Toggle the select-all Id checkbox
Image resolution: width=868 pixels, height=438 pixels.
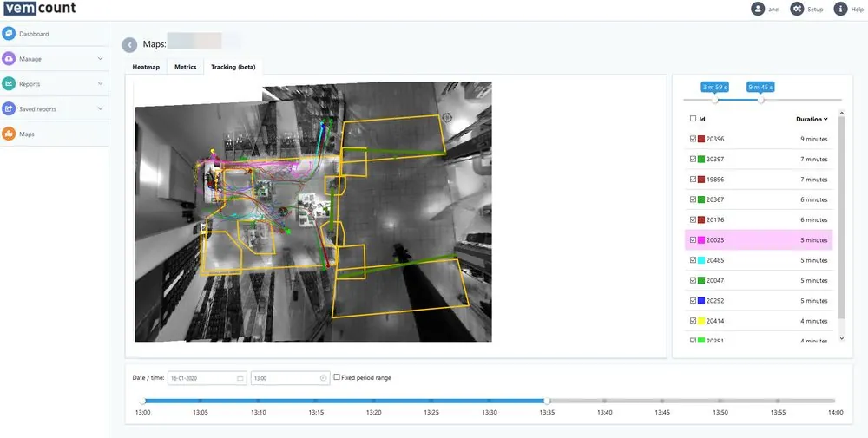[x=693, y=118]
